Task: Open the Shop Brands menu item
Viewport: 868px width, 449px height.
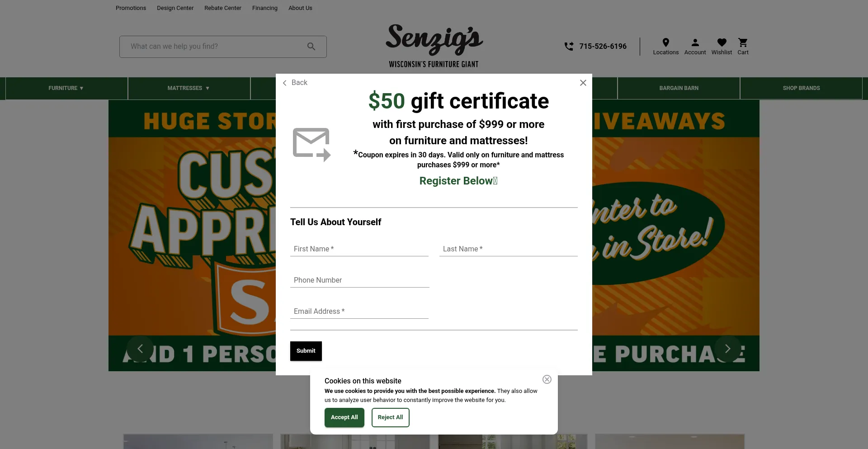Action: tap(801, 88)
